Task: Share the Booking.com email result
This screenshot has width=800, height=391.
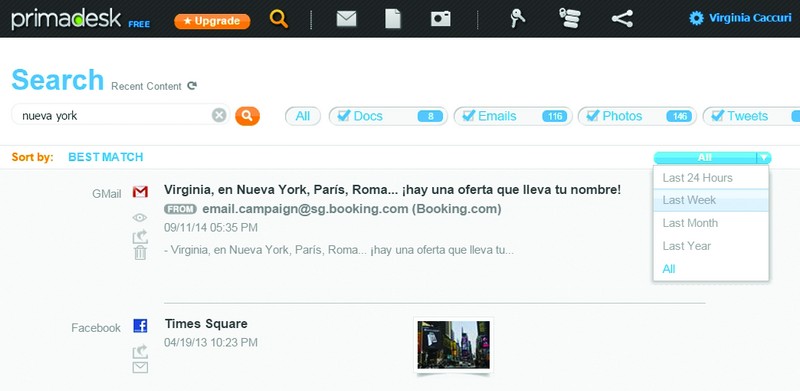Action: [140, 236]
